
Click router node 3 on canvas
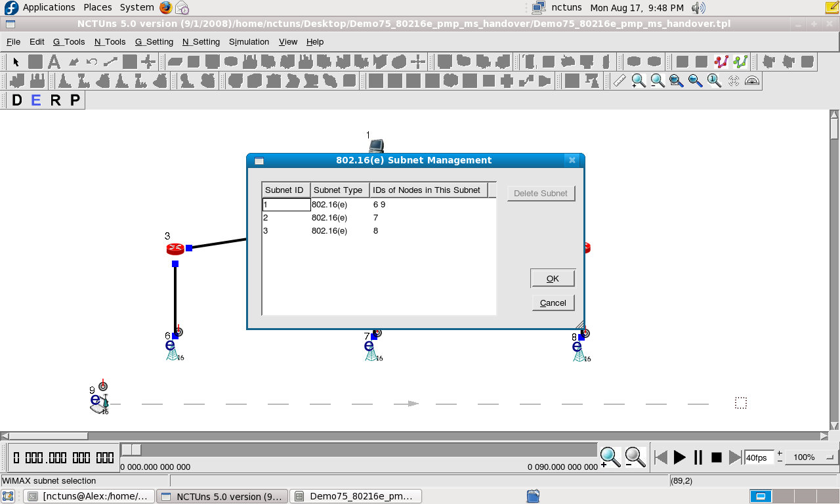(175, 249)
